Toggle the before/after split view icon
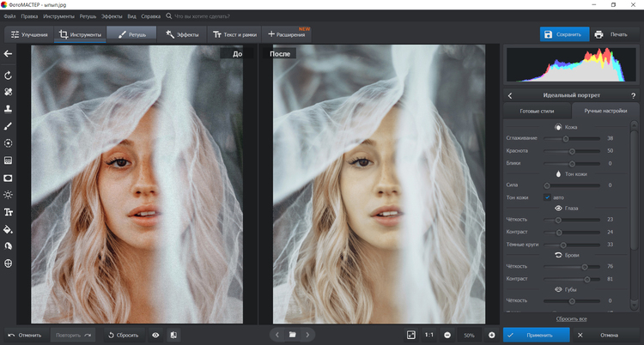The width and height of the screenshot is (644, 345). (x=173, y=334)
